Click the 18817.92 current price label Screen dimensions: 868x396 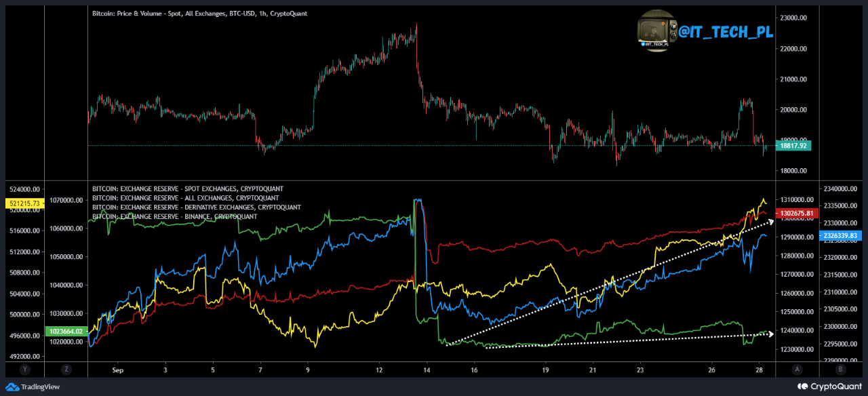click(x=793, y=145)
